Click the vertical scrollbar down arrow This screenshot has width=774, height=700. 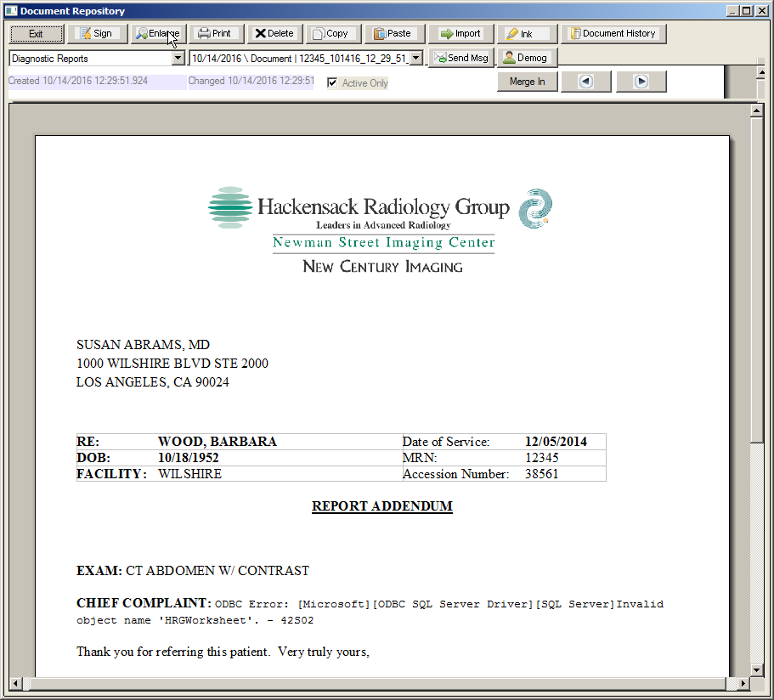756,669
